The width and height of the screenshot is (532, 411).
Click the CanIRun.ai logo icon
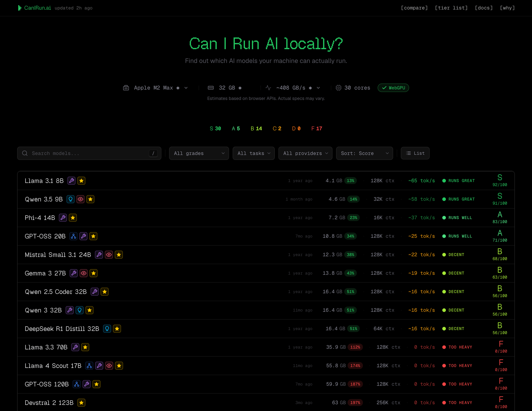tap(20, 8)
